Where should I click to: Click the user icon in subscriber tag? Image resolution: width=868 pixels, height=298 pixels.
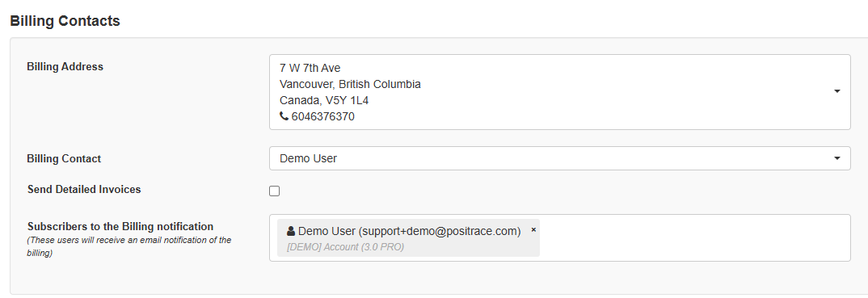click(x=291, y=231)
